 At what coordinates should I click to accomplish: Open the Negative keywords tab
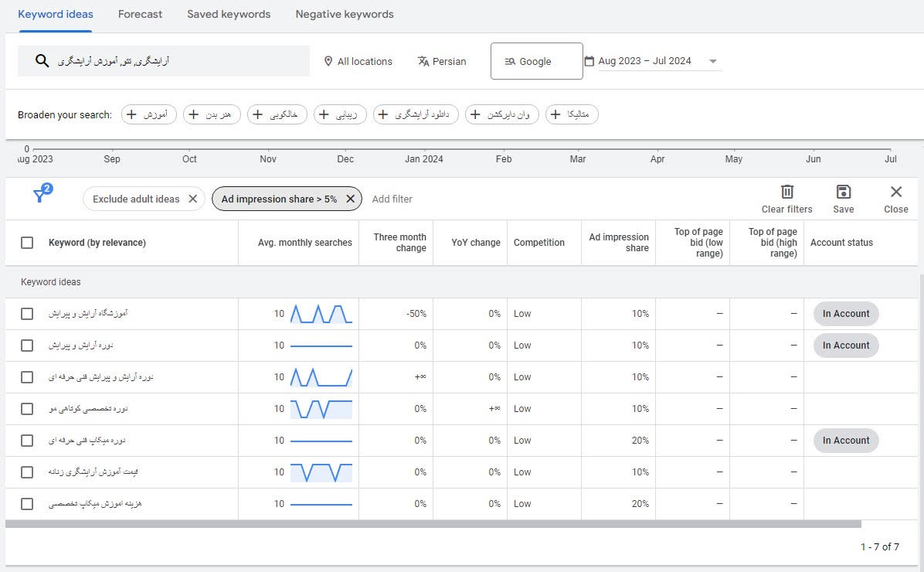(x=344, y=14)
